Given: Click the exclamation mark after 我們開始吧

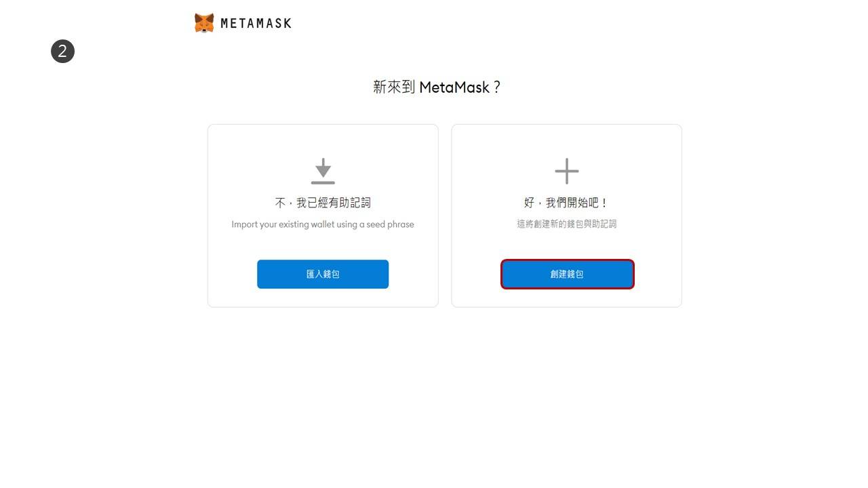Looking at the screenshot, I should tap(605, 203).
